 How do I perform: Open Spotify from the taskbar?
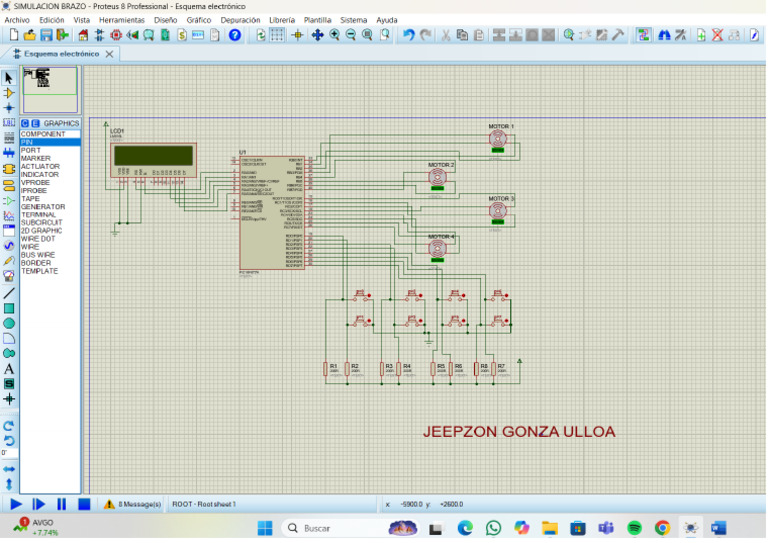point(635,528)
